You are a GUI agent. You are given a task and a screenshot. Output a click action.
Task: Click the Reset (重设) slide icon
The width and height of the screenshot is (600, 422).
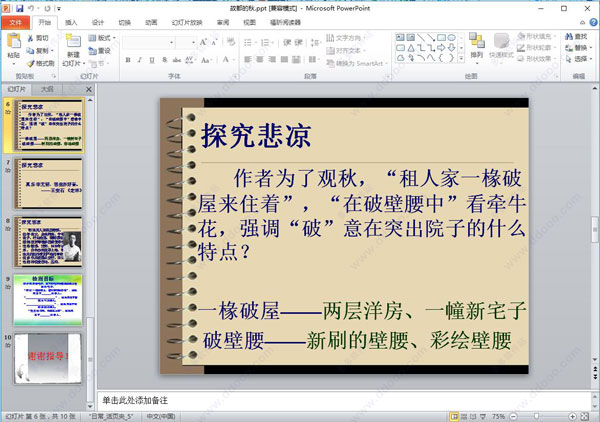[x=92, y=51]
